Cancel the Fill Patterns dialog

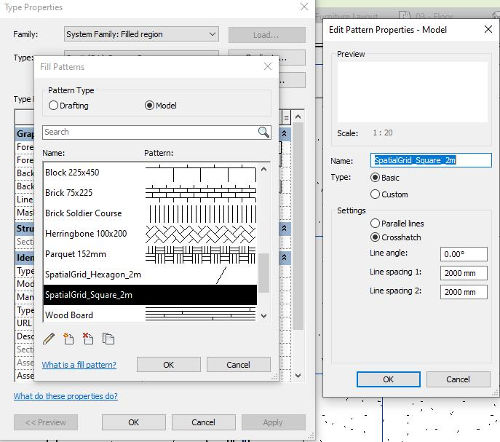[239, 365]
